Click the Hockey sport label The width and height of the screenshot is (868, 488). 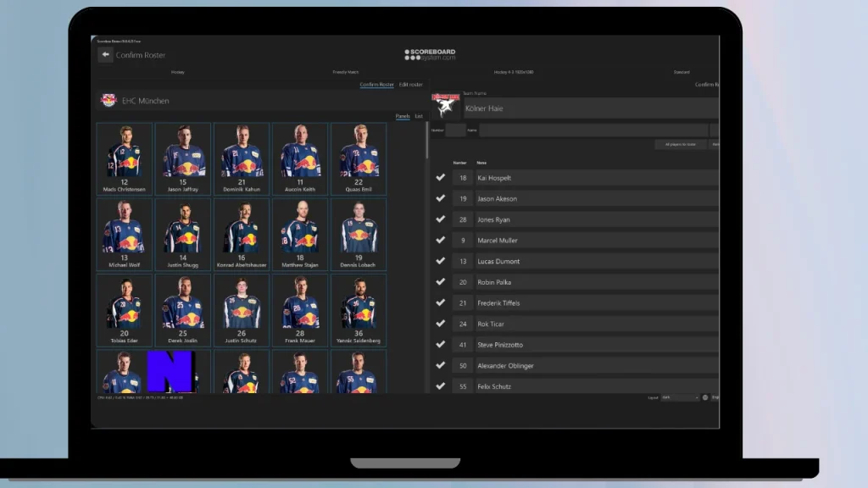(178, 72)
